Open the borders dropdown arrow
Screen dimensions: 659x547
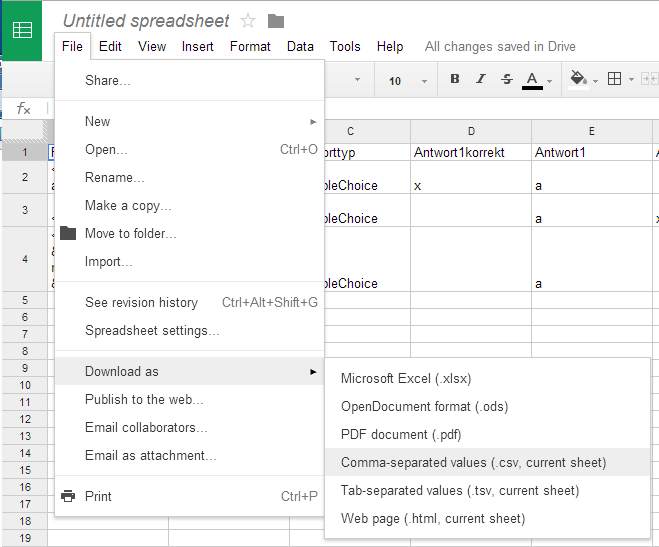[x=631, y=80]
